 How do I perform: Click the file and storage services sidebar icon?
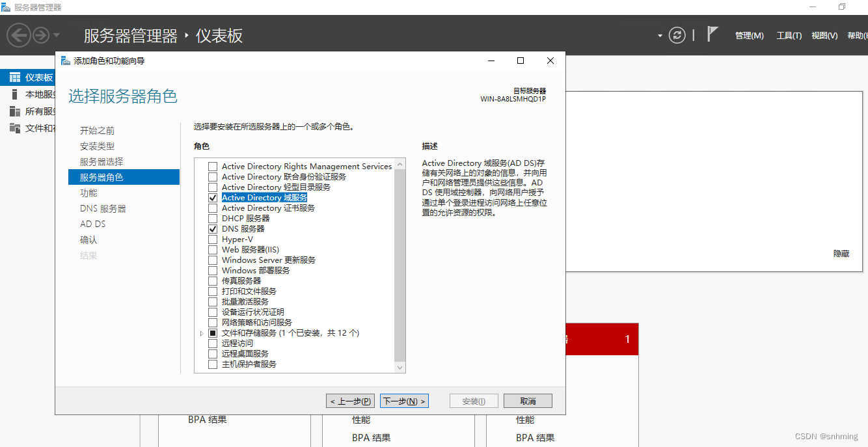15,128
